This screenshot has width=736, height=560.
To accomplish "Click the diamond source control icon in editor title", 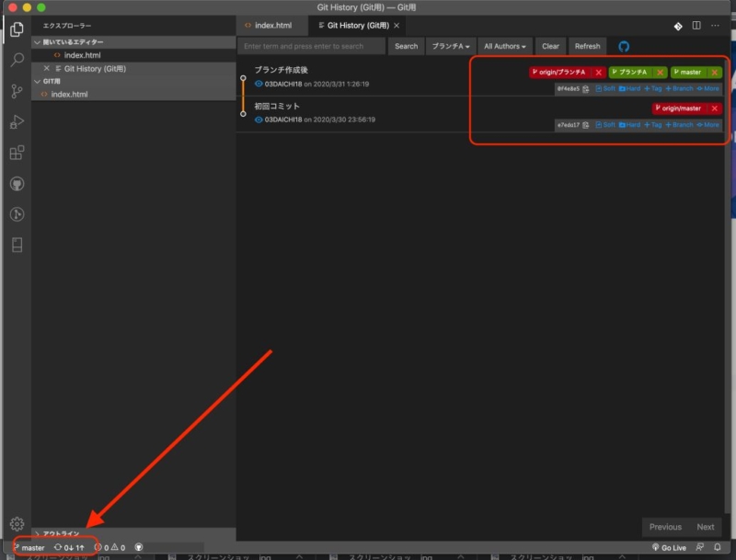I will [678, 26].
